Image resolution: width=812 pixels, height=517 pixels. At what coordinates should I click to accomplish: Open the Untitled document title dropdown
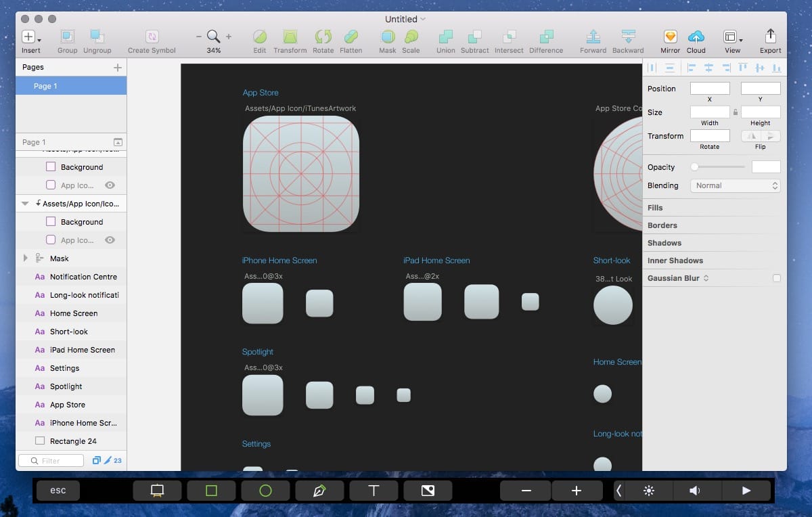coord(405,19)
